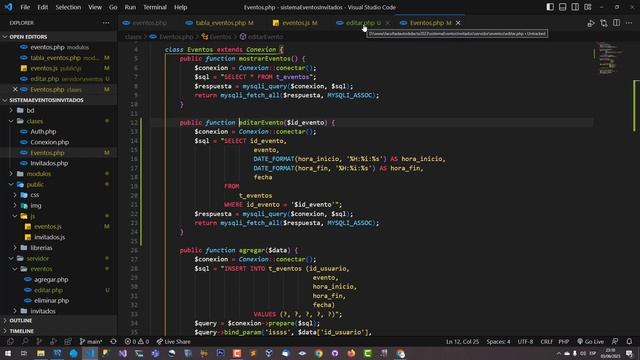640x360 pixels.
Task: Collapse the OPEN EDITORS section
Action: pos(58,37)
